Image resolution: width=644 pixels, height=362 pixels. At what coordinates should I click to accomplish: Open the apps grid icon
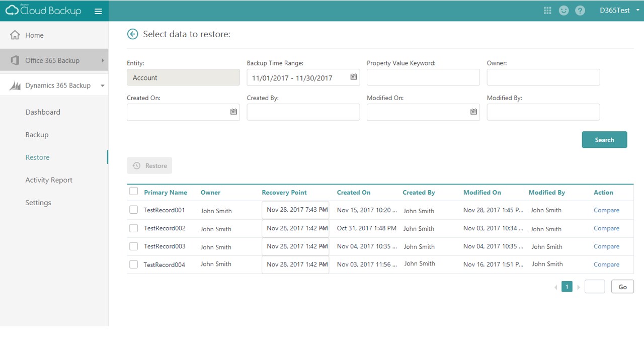[547, 11]
